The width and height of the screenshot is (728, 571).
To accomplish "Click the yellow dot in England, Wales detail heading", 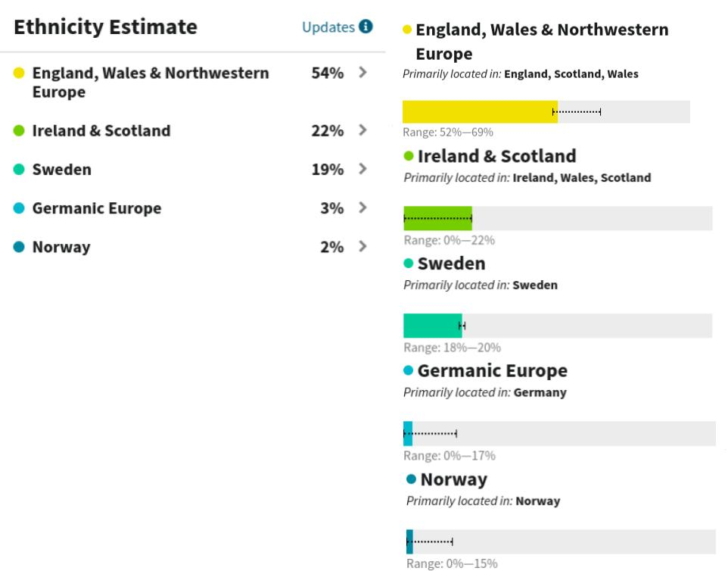I will pyautogui.click(x=407, y=30).
